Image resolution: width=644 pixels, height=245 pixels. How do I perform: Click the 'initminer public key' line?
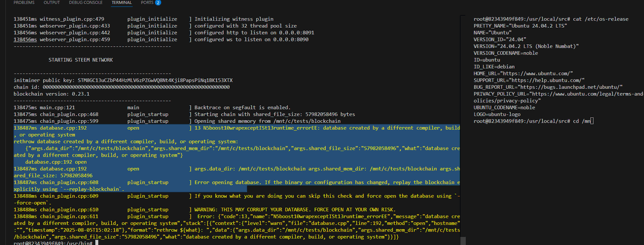pos(123,79)
